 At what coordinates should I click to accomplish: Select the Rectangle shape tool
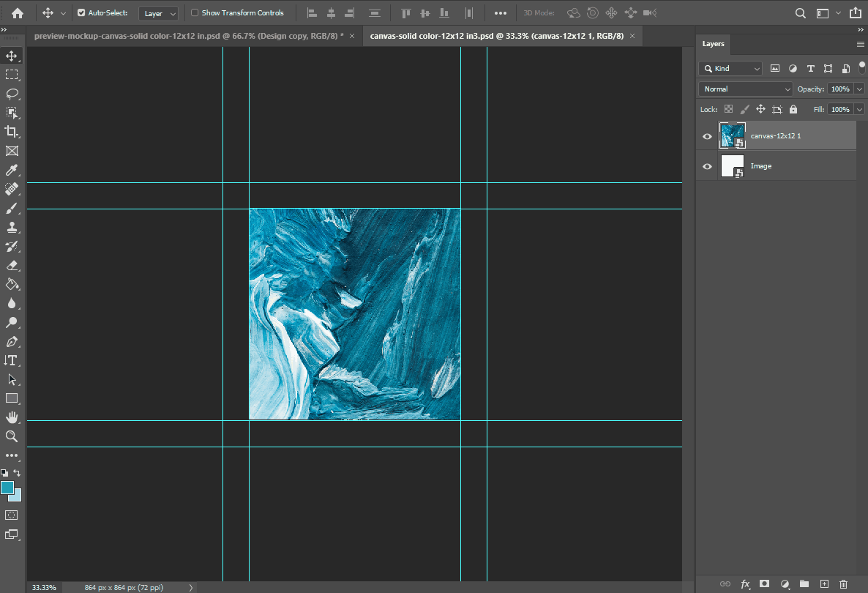pos(12,399)
